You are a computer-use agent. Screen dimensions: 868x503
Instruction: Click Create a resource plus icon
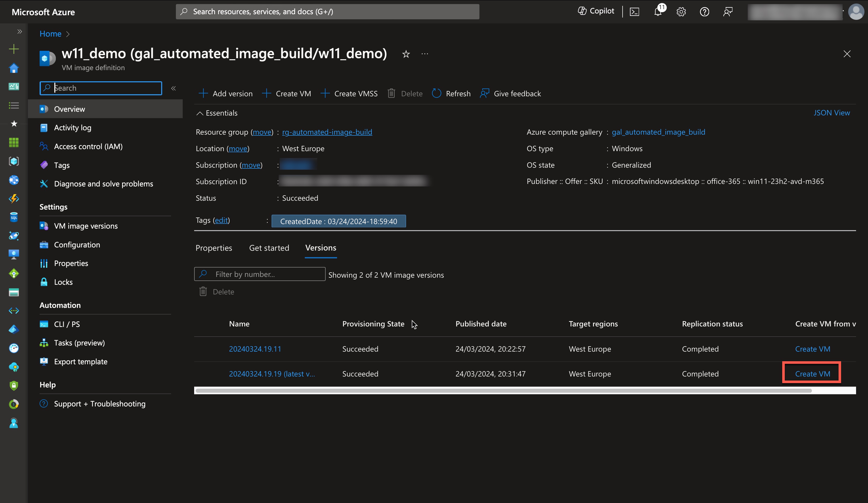point(14,49)
